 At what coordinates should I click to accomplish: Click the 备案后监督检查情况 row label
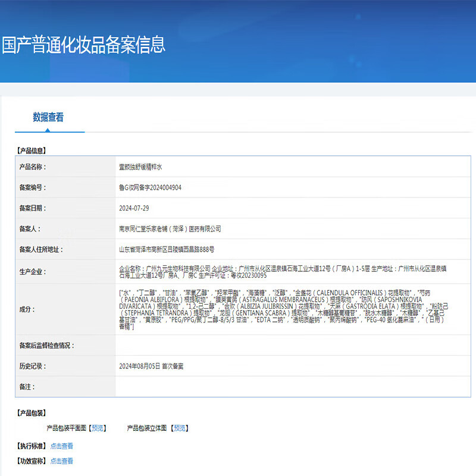[47, 345]
